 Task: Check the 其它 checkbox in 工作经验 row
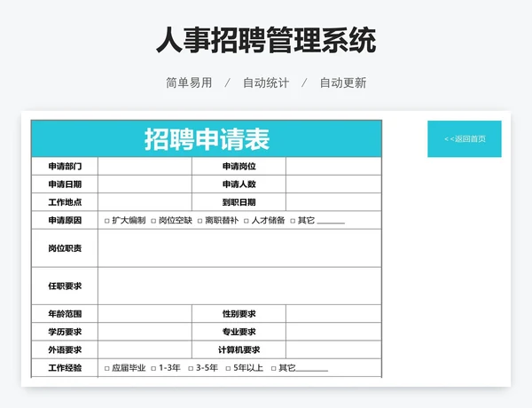pyautogui.click(x=273, y=368)
